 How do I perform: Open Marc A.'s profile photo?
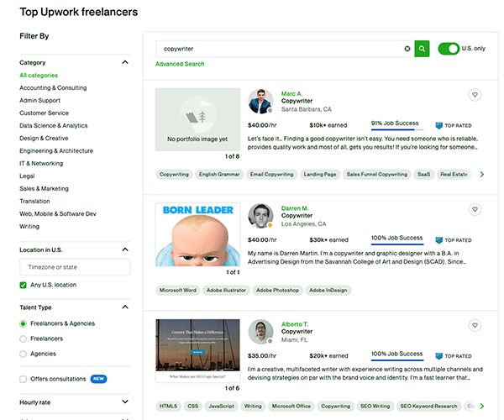tap(260, 101)
